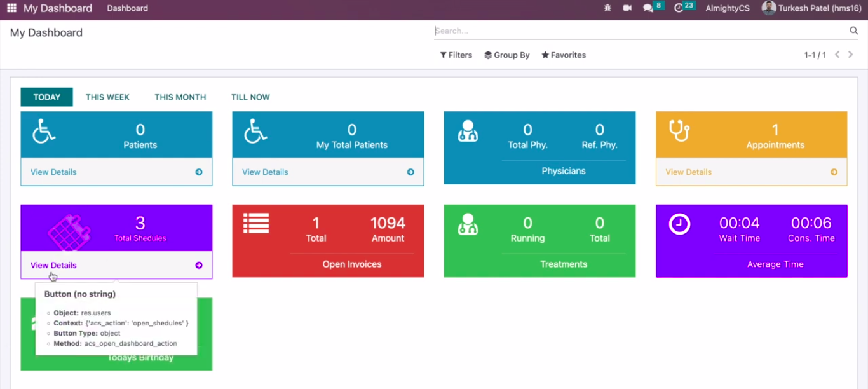Click the video camera icon in top bar
Viewport: 868px width, 389px height.
[x=627, y=8]
